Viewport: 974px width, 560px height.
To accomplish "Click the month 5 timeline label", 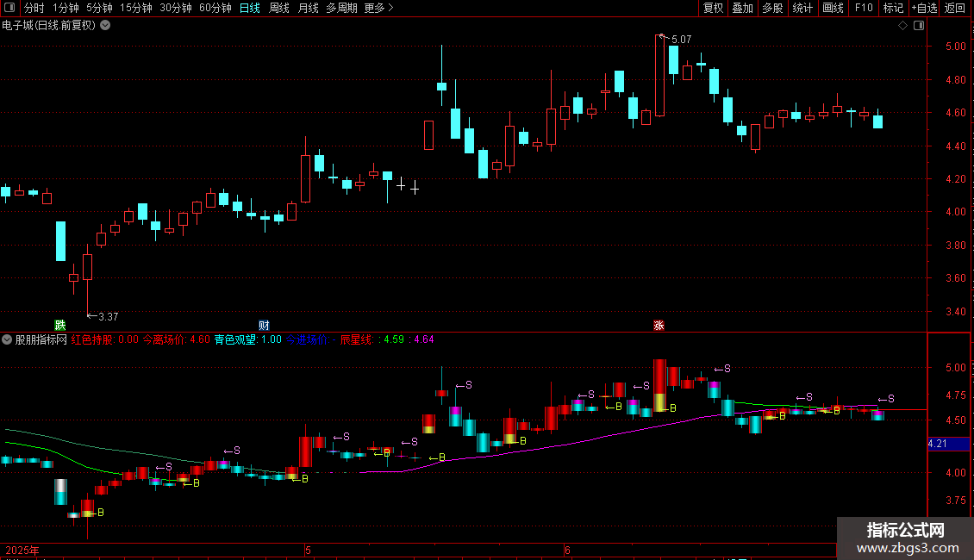I will [x=308, y=550].
